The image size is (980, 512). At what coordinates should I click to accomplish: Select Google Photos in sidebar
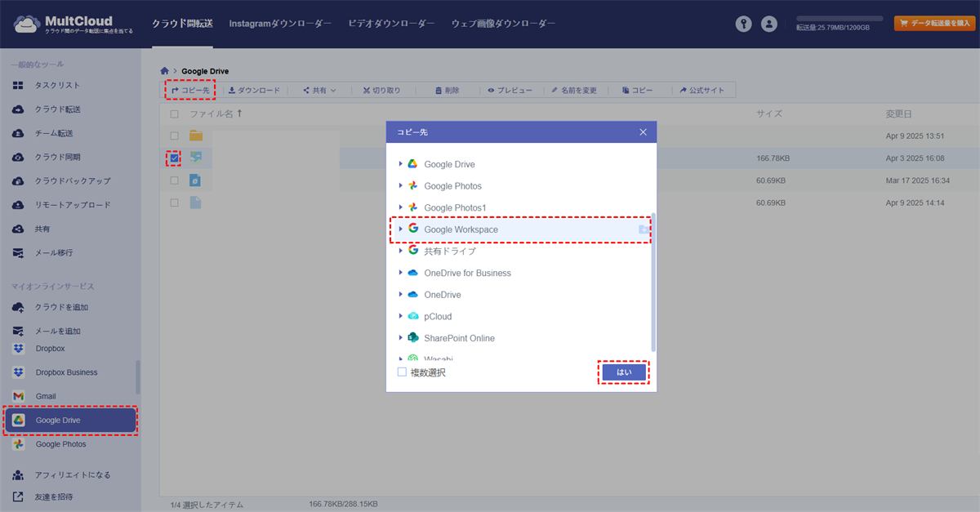click(x=60, y=444)
